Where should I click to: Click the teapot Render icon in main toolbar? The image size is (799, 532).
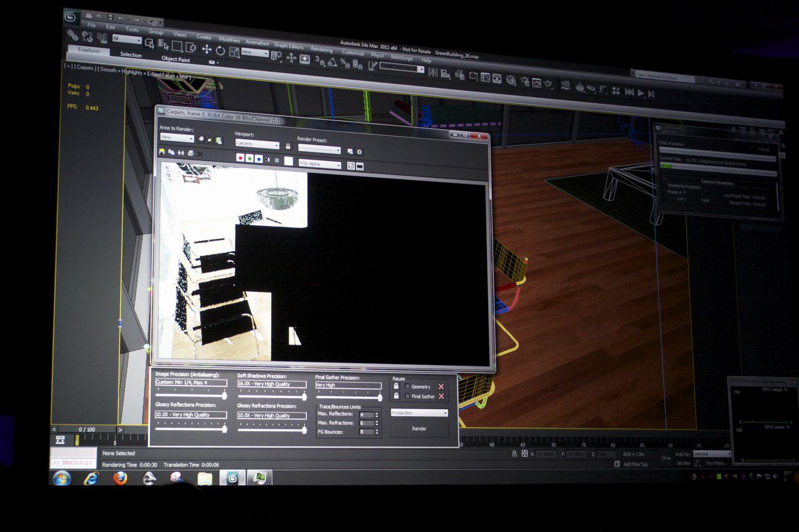pos(547,84)
